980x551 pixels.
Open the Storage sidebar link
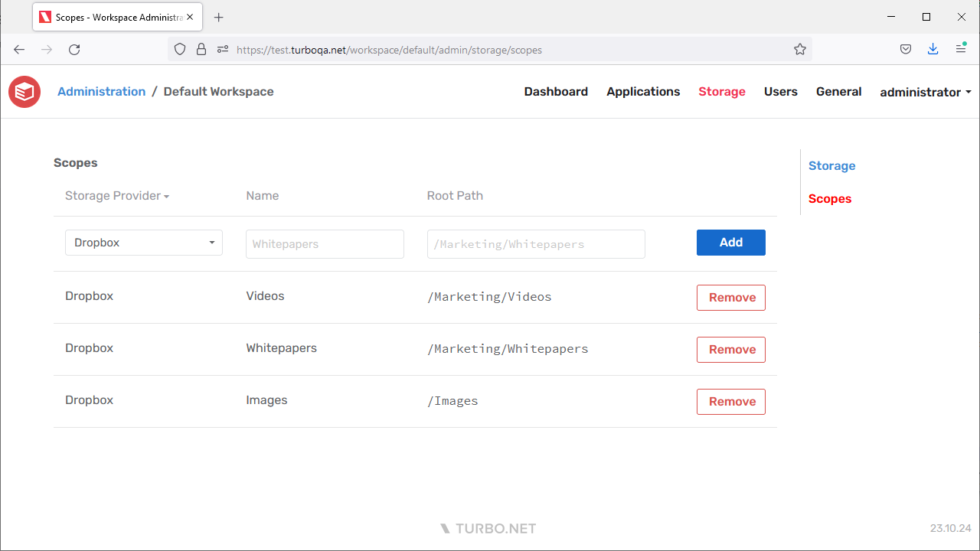pos(831,165)
